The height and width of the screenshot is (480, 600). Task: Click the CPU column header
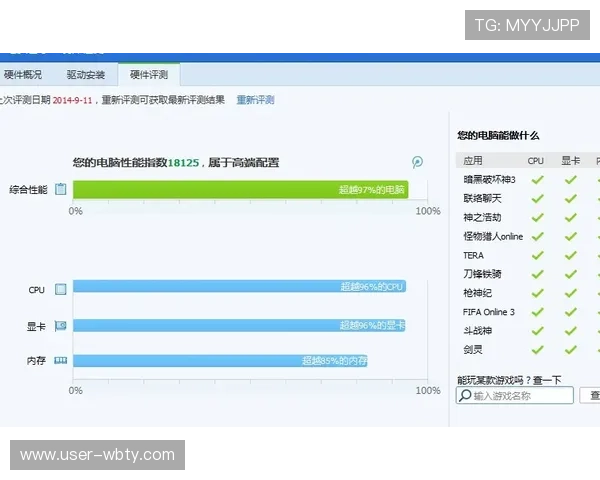coord(535,161)
